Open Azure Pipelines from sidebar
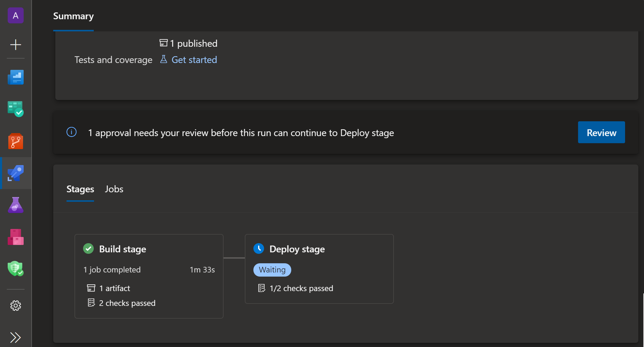The image size is (644, 347). click(15, 173)
